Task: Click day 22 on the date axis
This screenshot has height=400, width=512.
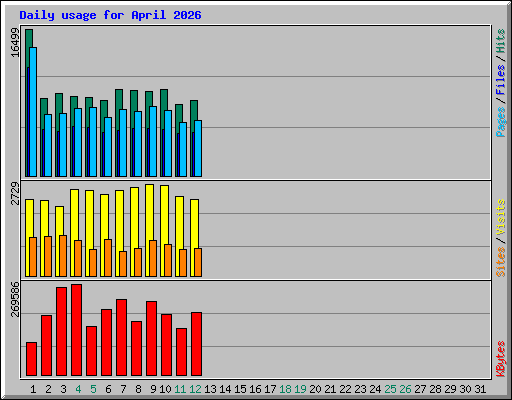Action: (345, 389)
